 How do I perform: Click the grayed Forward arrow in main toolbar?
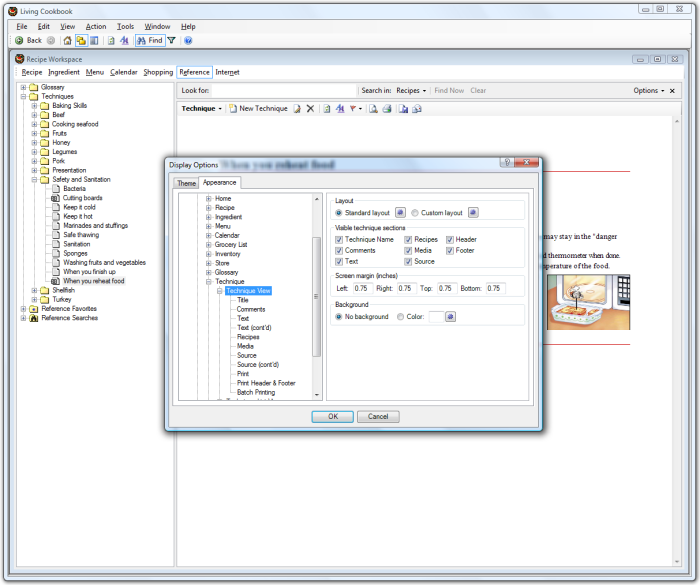[51, 41]
